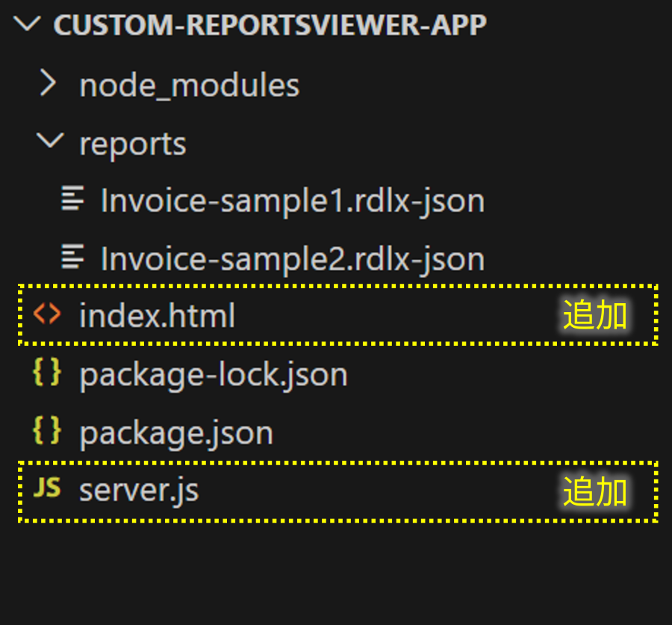The height and width of the screenshot is (625, 672).
Task: Click the orange HTML icon for index.html
Action: (x=47, y=314)
